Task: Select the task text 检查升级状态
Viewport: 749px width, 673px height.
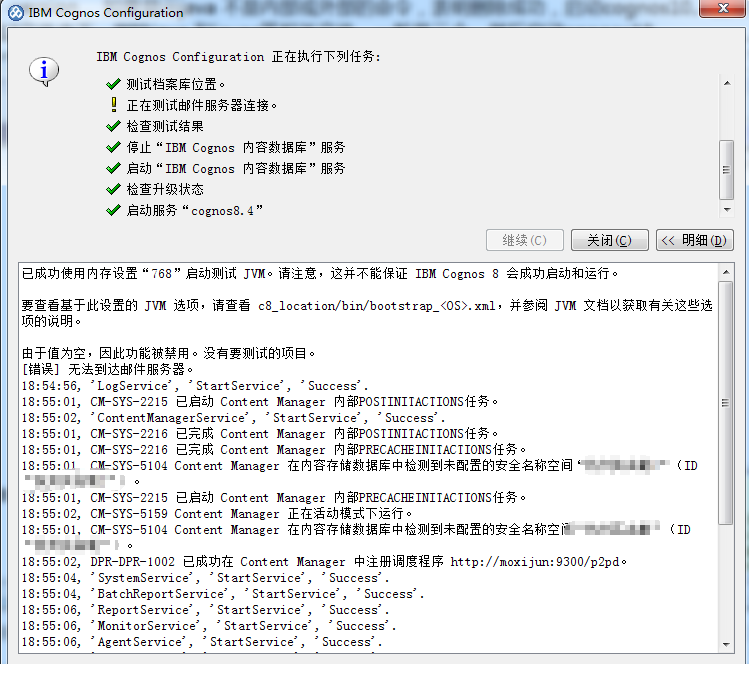Action: click(165, 190)
